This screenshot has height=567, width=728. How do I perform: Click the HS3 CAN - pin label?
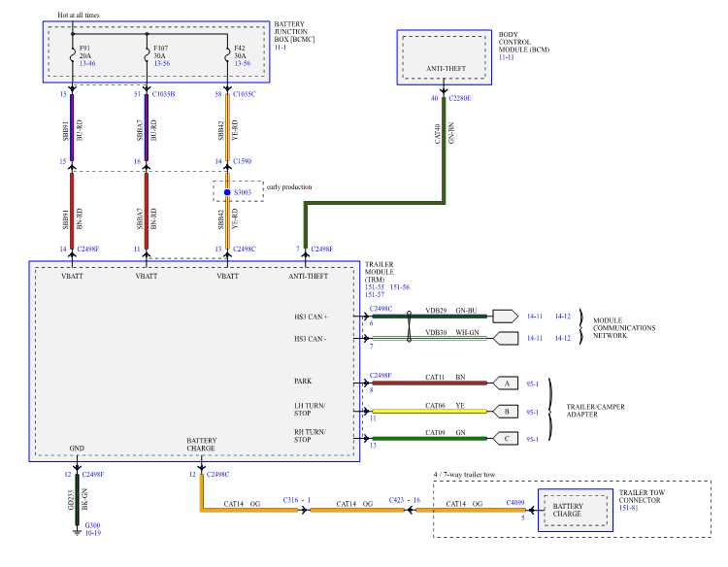(x=311, y=339)
